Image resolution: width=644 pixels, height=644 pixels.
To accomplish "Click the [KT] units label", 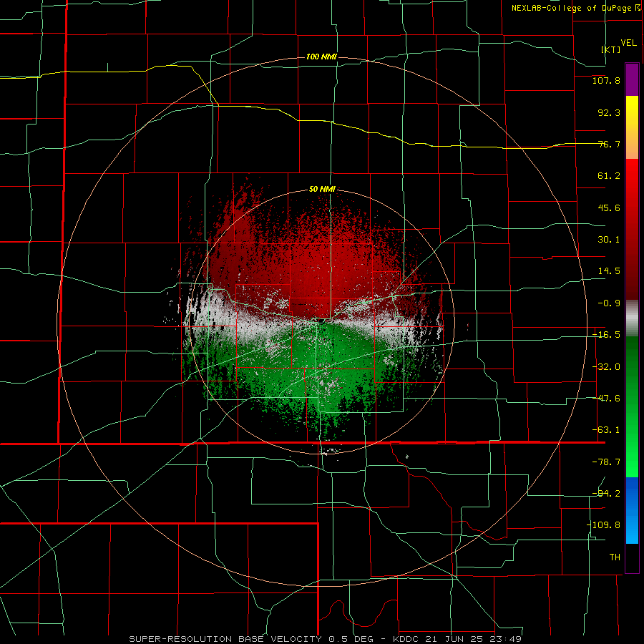I will (x=611, y=49).
